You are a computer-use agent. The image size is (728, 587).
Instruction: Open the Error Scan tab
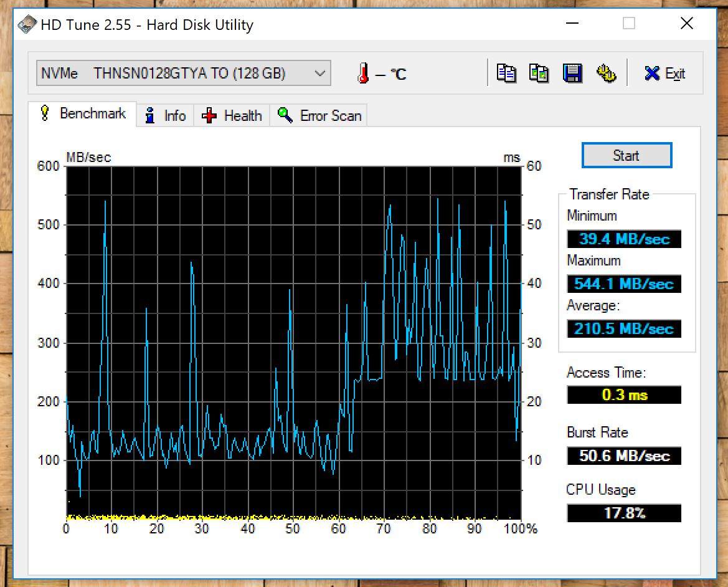[319, 115]
